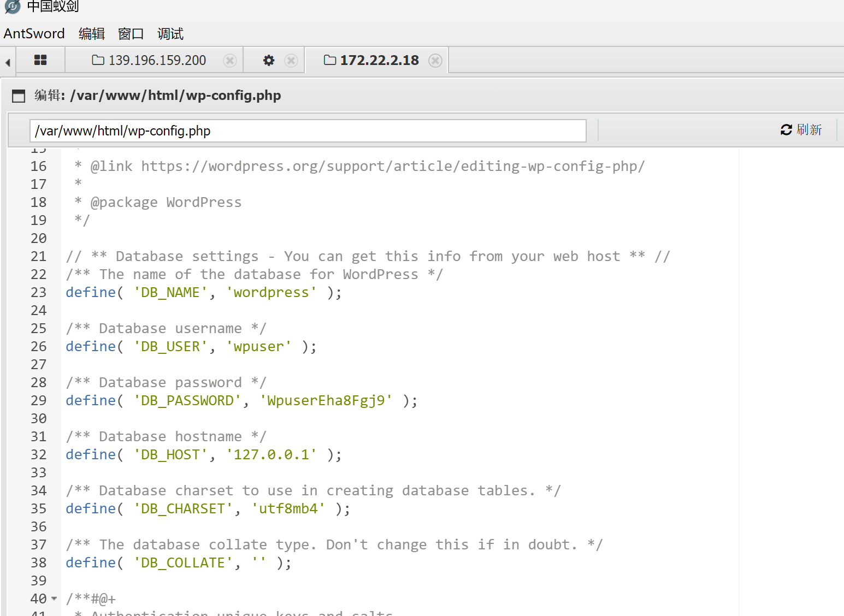This screenshot has width=844, height=616.
Task: Switch to the 172.22.2.18 tab
Action: click(x=379, y=61)
